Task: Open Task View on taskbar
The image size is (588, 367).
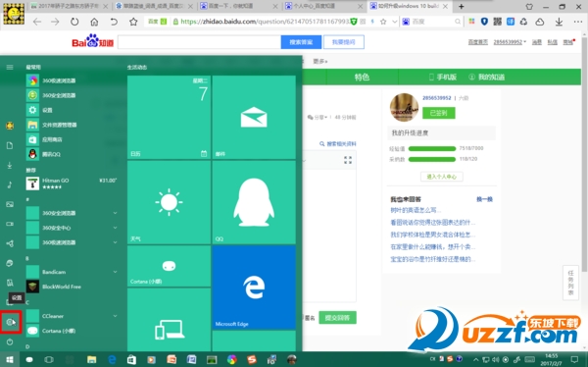Action: pyautogui.click(x=49, y=359)
